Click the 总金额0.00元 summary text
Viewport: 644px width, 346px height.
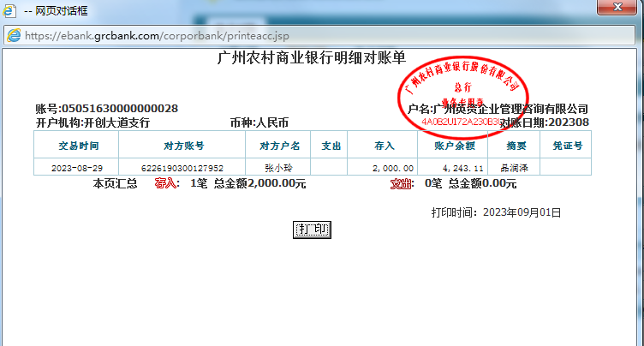click(482, 183)
